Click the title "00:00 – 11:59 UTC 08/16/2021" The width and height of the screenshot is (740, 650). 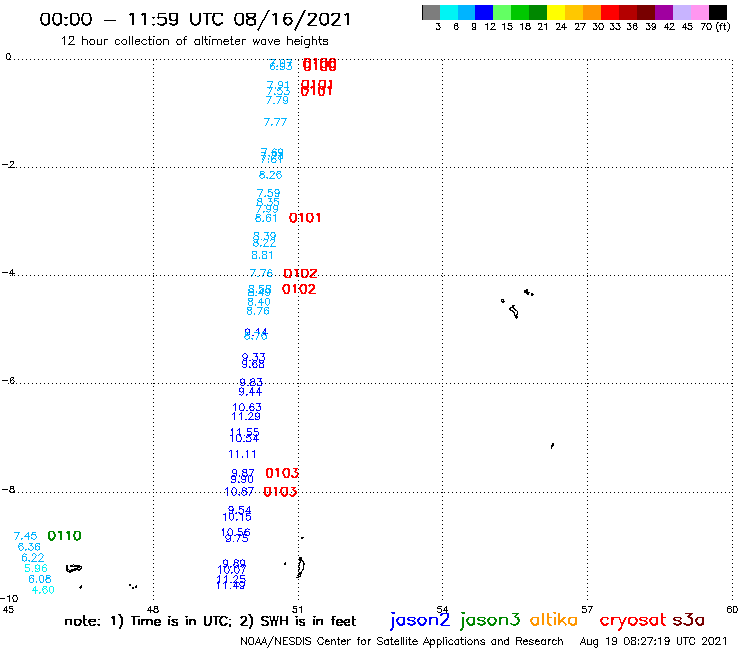pos(195,20)
